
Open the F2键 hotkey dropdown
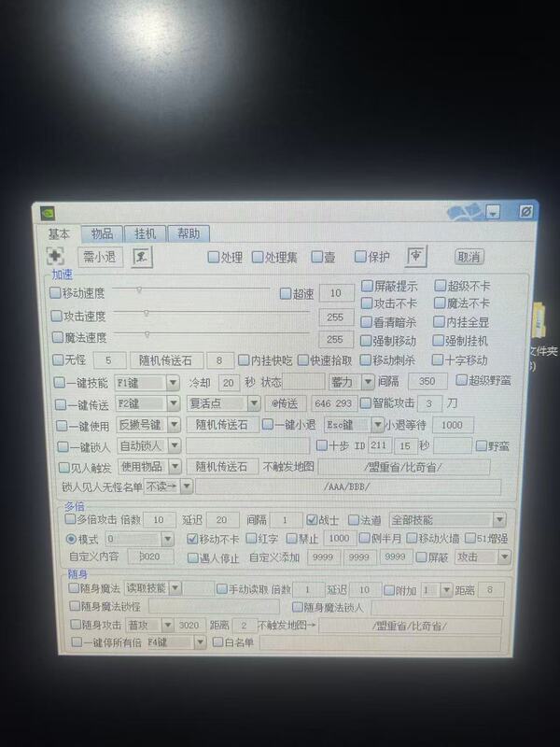pos(147,404)
